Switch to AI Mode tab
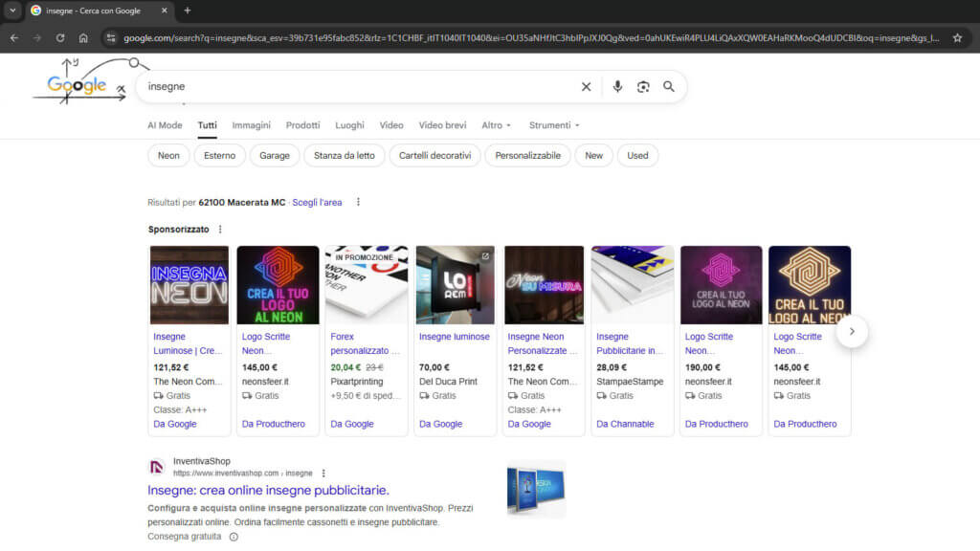The height and width of the screenshot is (551, 980). (x=165, y=125)
